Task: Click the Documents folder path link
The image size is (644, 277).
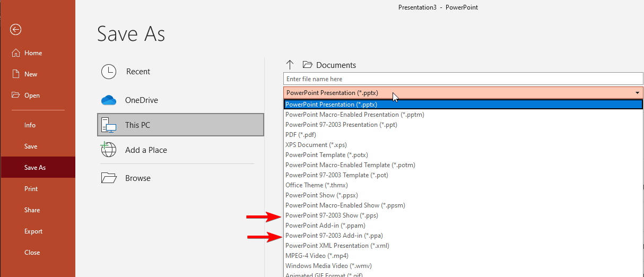Action: [336, 65]
